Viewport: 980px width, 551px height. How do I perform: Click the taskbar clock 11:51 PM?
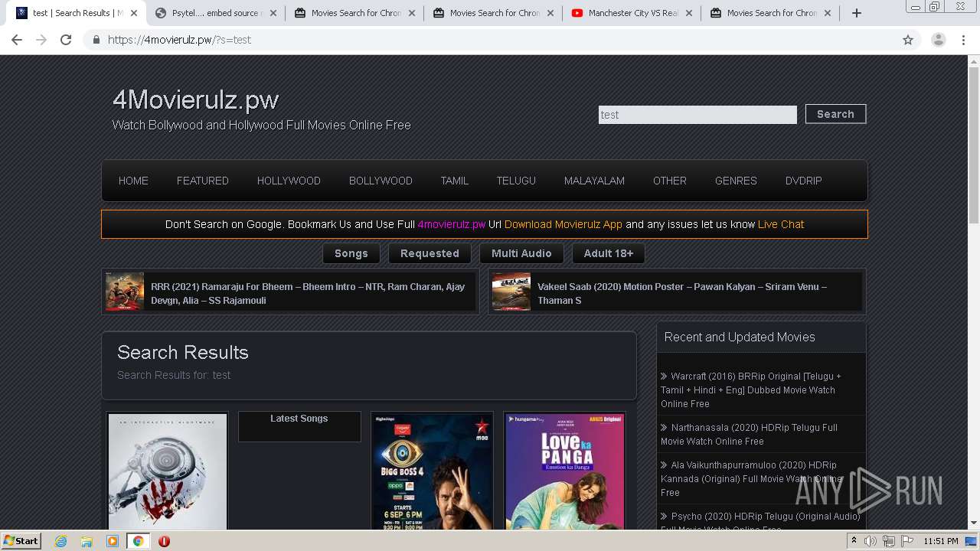941,541
